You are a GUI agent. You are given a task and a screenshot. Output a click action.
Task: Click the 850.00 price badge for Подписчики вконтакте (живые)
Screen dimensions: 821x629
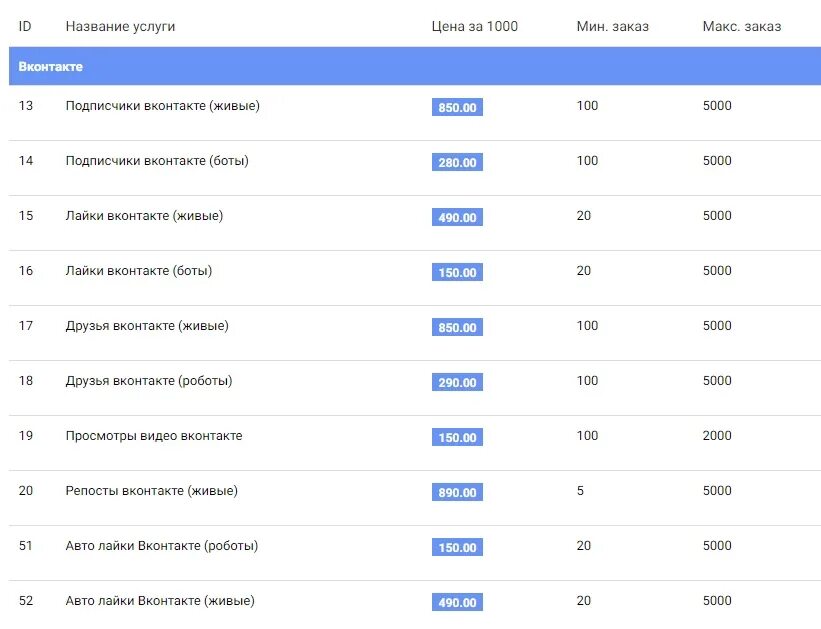coord(457,107)
